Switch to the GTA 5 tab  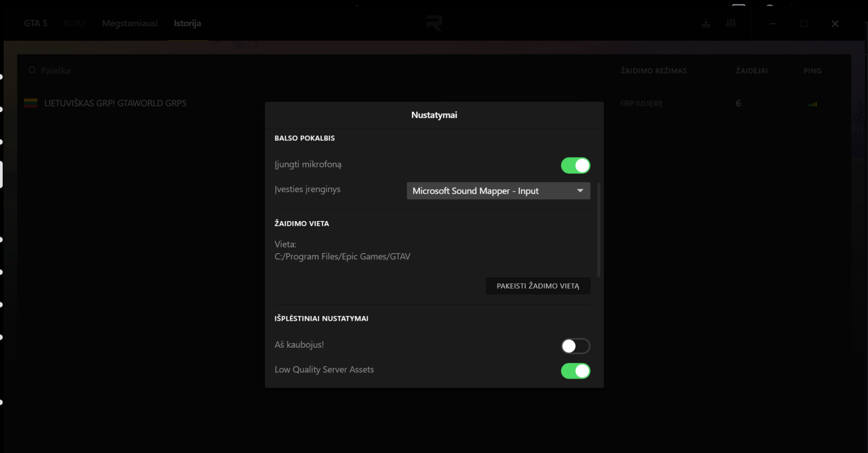(x=35, y=23)
